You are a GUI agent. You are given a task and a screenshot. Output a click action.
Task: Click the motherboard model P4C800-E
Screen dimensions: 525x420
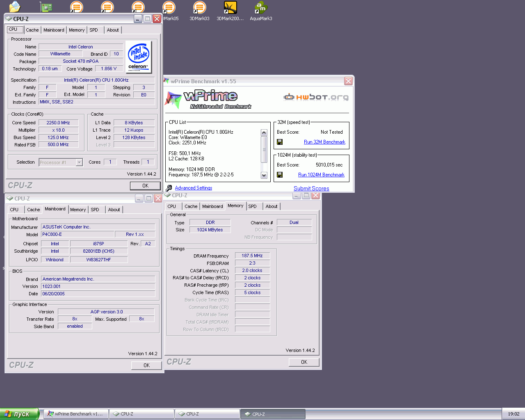[x=78, y=234]
